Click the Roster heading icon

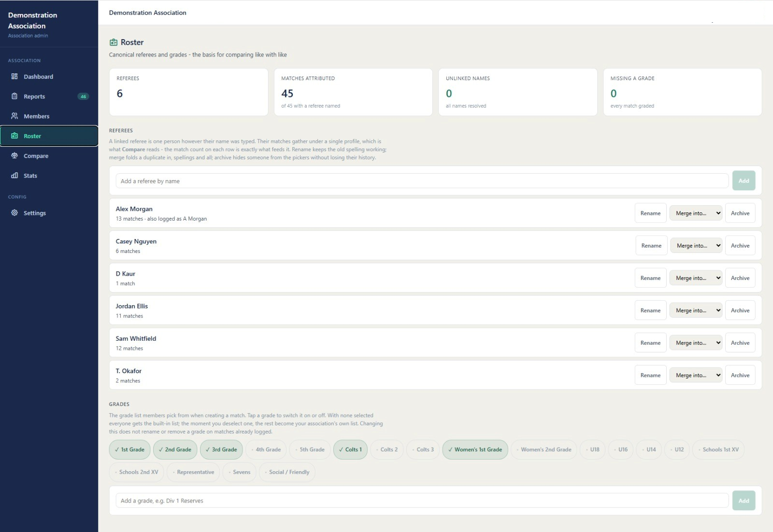[114, 42]
